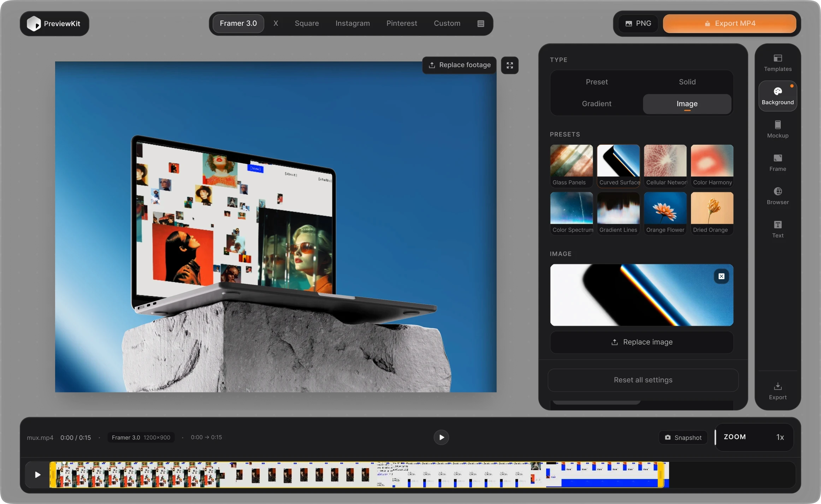The height and width of the screenshot is (504, 821).
Task: Select the Square format tab
Action: point(307,24)
